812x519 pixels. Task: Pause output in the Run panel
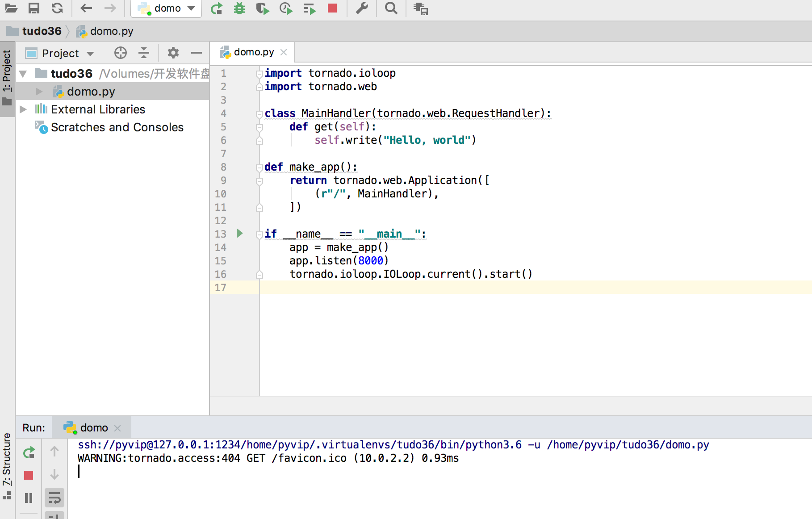click(x=29, y=498)
